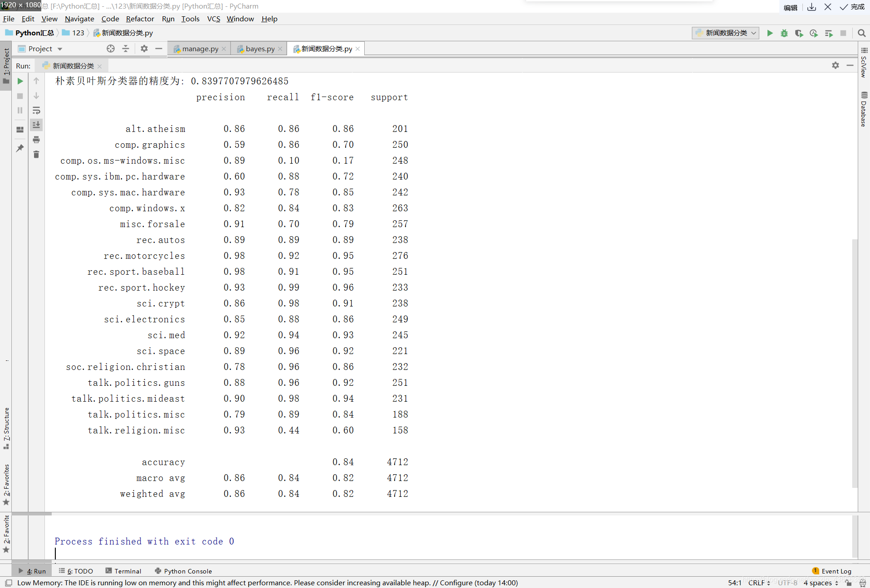Pause output in the Run panel
This screenshot has height=588, width=870.
[20, 111]
